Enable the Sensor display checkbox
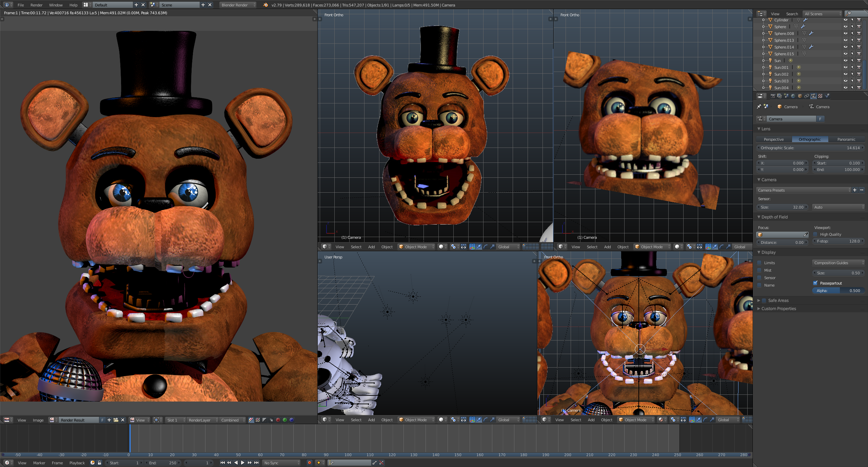Screen dimensions: 868x467 [759, 277]
